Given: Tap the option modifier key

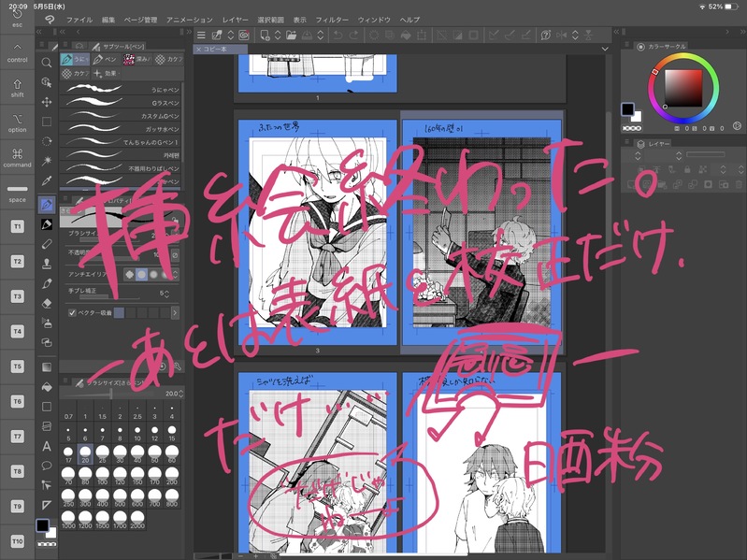Looking at the screenshot, I should click(17, 123).
